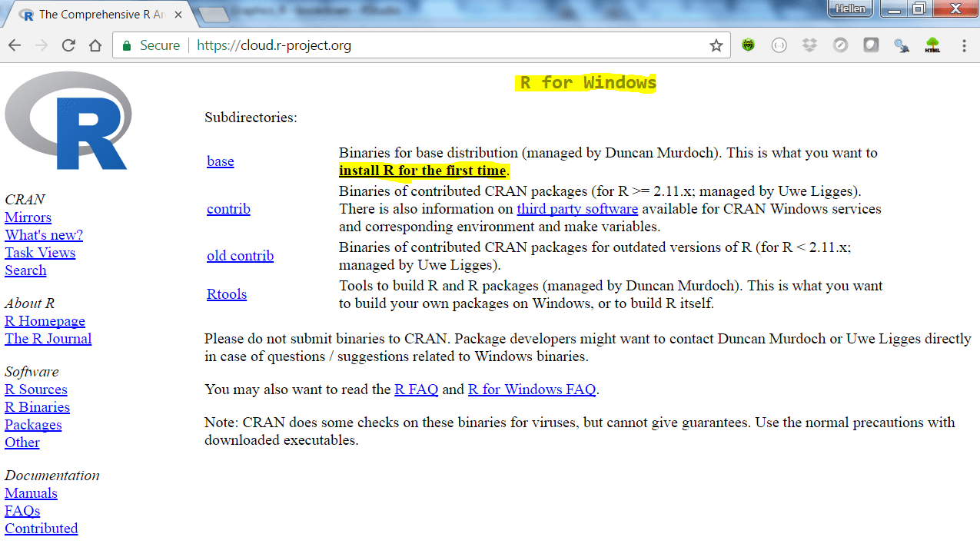Click the About R sidebar heading
Viewport: 980px width, 557px height.
(29, 303)
